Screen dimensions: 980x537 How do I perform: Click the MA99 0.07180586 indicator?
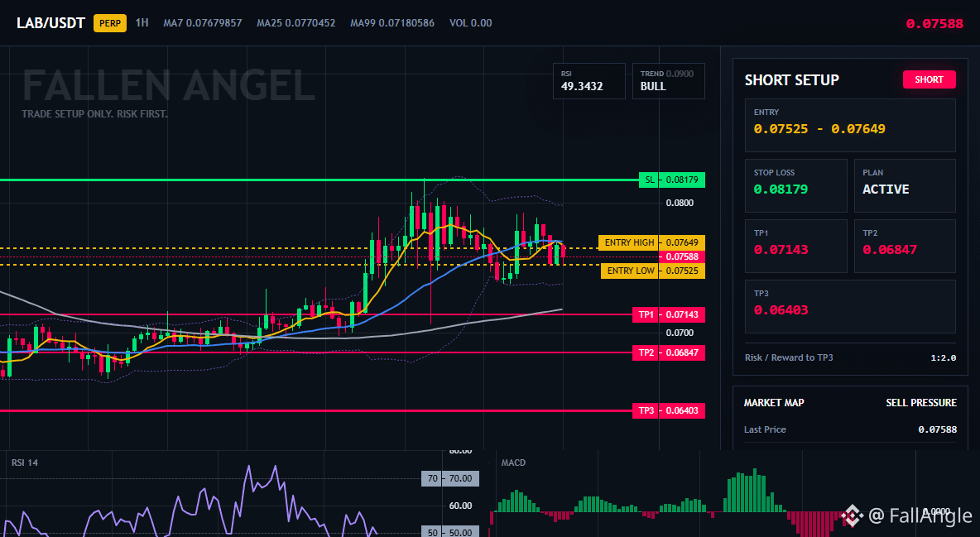tap(392, 23)
